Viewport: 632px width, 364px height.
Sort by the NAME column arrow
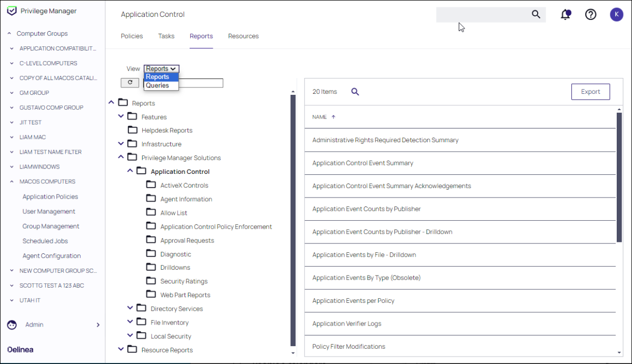point(333,117)
